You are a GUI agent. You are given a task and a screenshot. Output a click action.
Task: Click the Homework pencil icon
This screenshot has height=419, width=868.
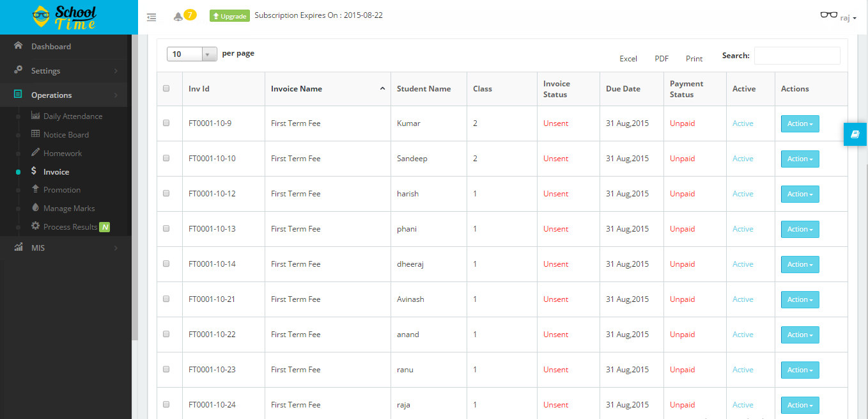(36, 152)
